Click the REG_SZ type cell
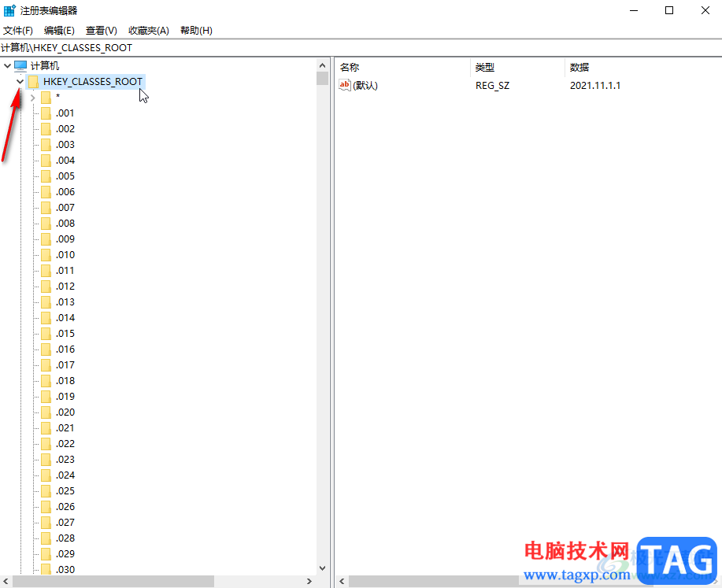 pyautogui.click(x=492, y=86)
